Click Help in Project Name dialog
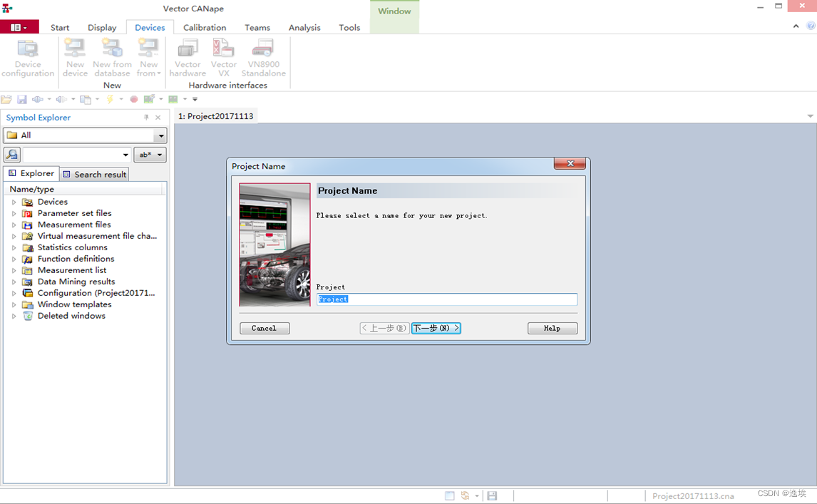817x504 pixels. point(553,329)
